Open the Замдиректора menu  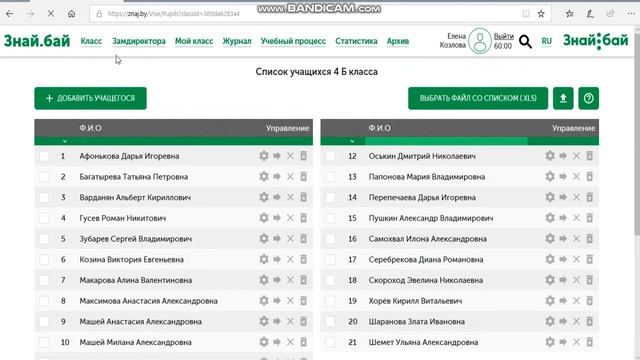point(139,41)
